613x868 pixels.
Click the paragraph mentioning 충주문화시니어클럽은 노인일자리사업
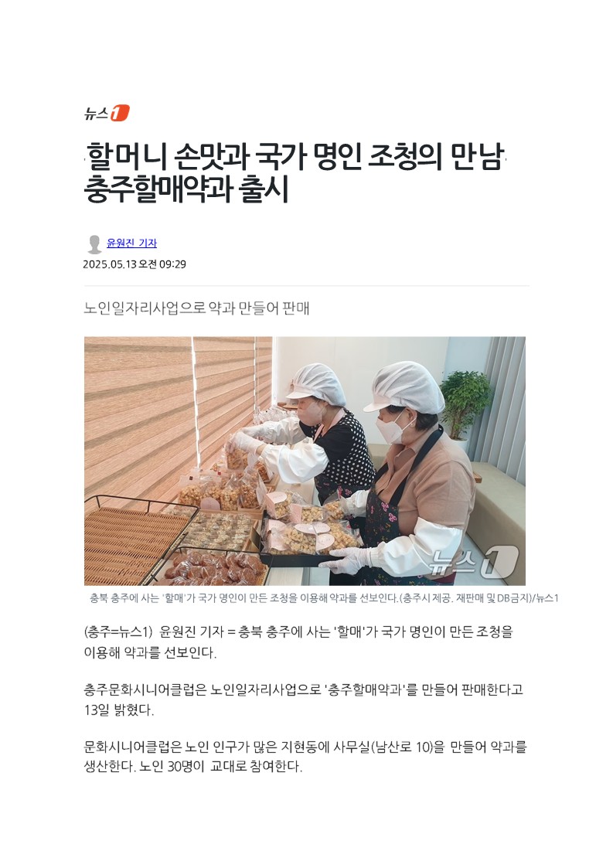click(x=304, y=700)
